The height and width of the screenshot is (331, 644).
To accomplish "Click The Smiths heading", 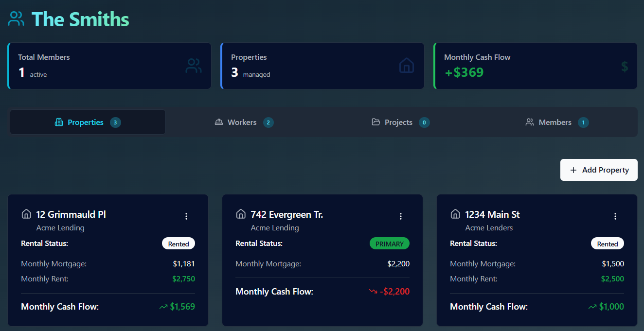I will (x=80, y=19).
